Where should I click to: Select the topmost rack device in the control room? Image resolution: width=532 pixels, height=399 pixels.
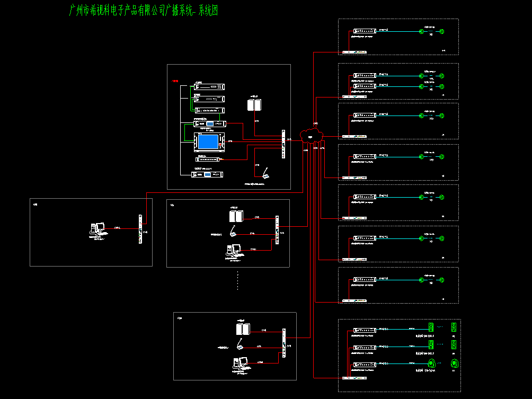tap(209, 86)
